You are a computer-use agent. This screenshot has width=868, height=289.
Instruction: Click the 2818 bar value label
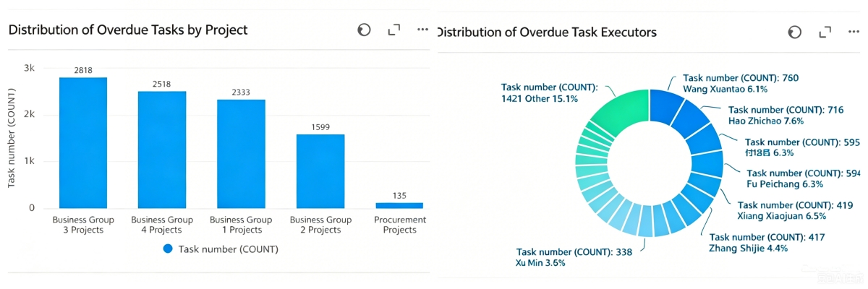click(x=83, y=70)
